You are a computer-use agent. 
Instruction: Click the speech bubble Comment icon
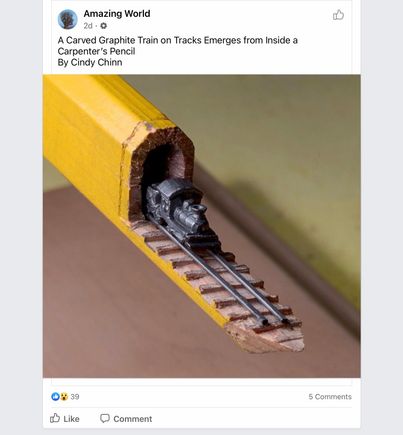click(105, 418)
